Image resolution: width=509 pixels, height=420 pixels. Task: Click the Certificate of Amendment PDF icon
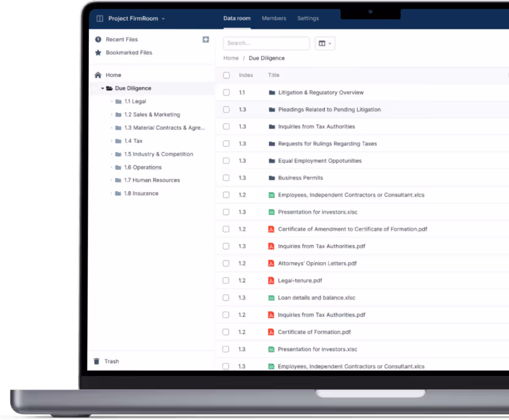point(271,230)
